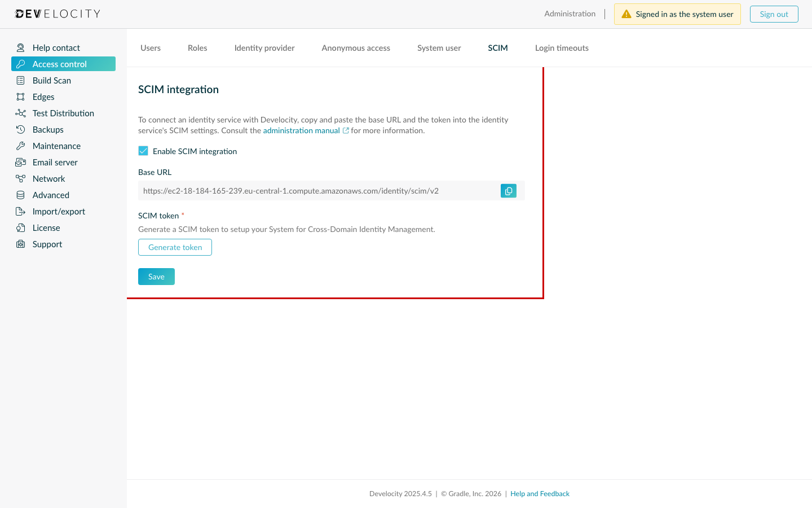Image resolution: width=812 pixels, height=508 pixels.
Task: Open Help contact from the sidebar
Action: [x=56, y=47]
